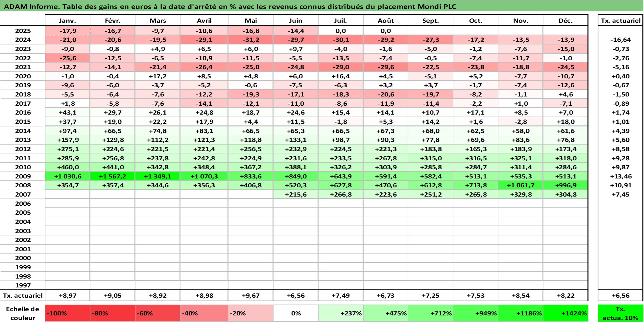This screenshot has width=644, height=322.
Task: Click the bottom-left 'Tx. actuariel' row label
Action: point(23,295)
